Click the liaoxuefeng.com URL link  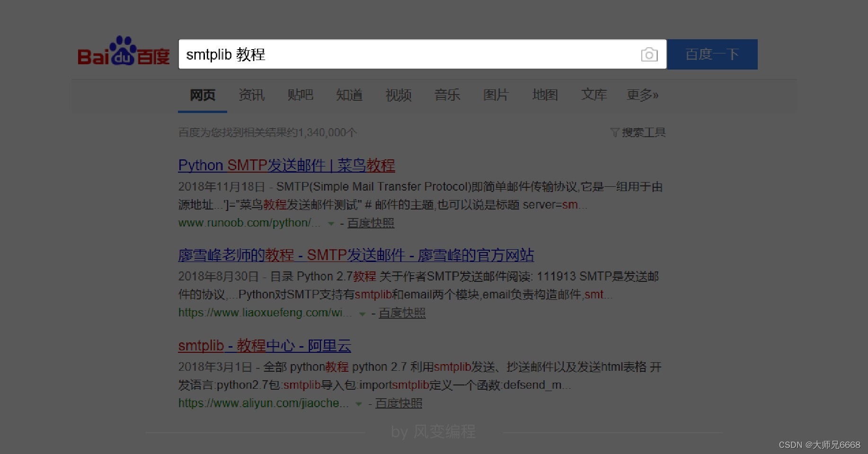(265, 313)
